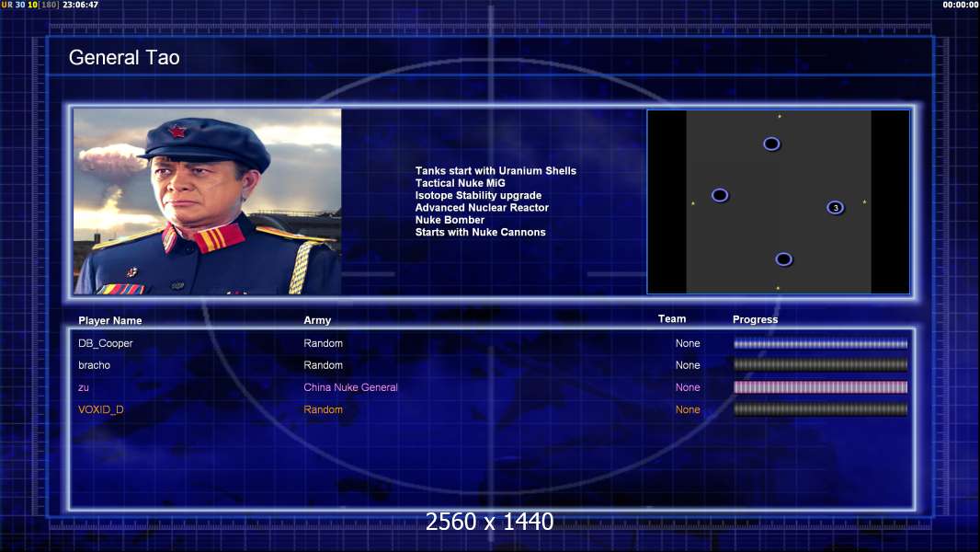
Task: Click China Nuke General army entry
Action: pos(350,387)
